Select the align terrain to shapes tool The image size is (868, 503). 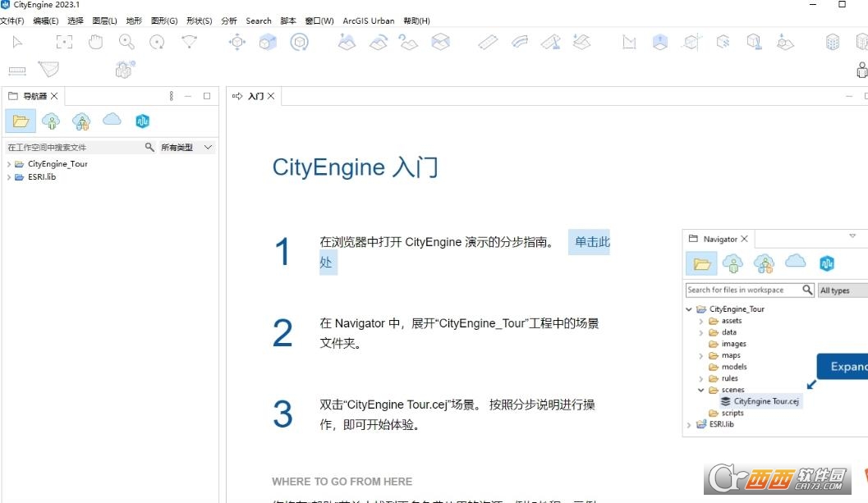point(441,42)
